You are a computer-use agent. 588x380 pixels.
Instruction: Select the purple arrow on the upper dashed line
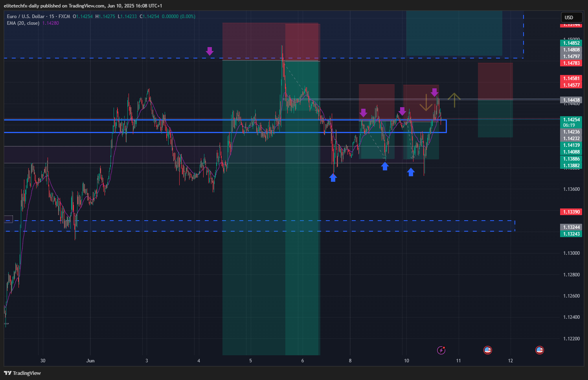(209, 51)
